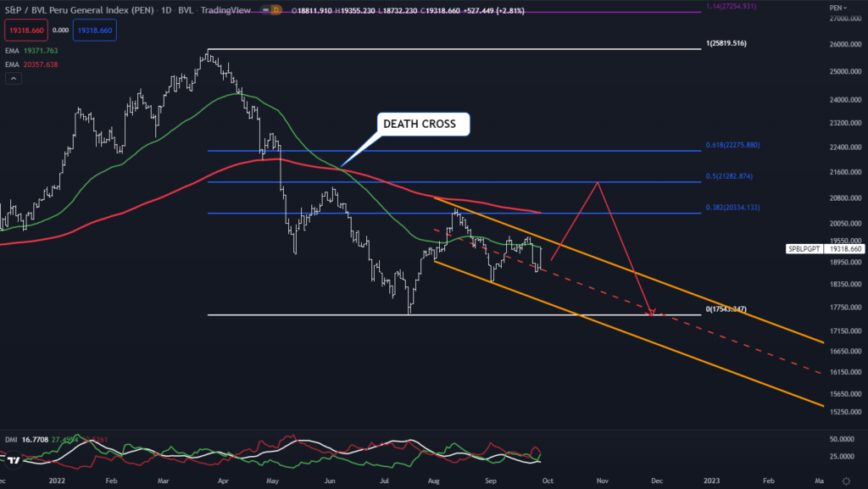Select the green EMA 19371.763 indicator
Image resolution: width=868 pixels, height=489 pixels.
34,51
